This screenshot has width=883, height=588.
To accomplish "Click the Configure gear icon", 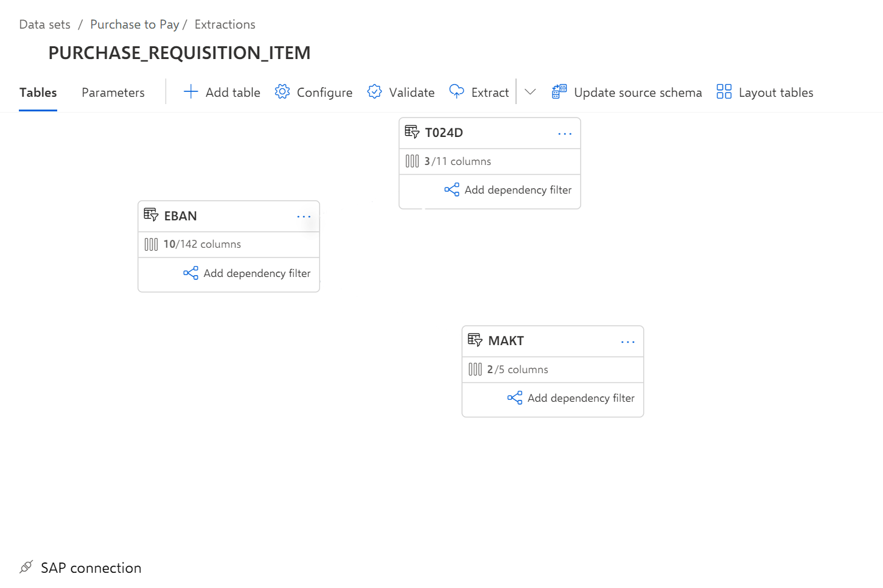I will point(282,92).
